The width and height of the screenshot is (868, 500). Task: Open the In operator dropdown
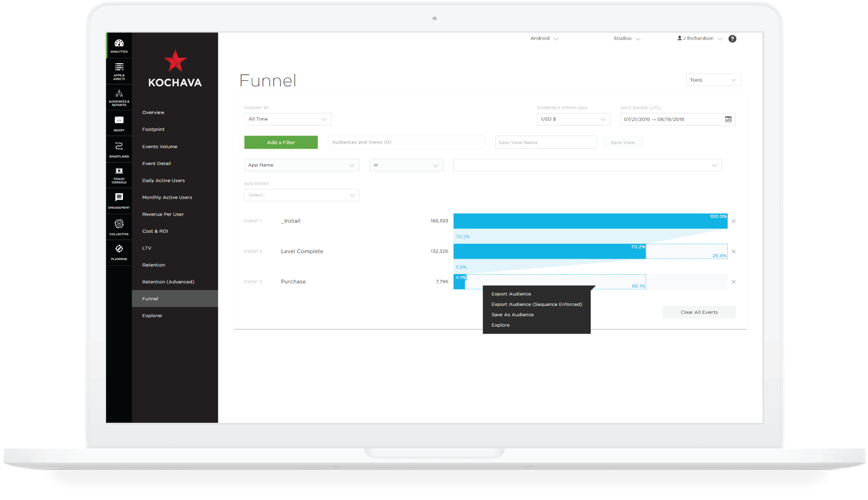[406, 165]
